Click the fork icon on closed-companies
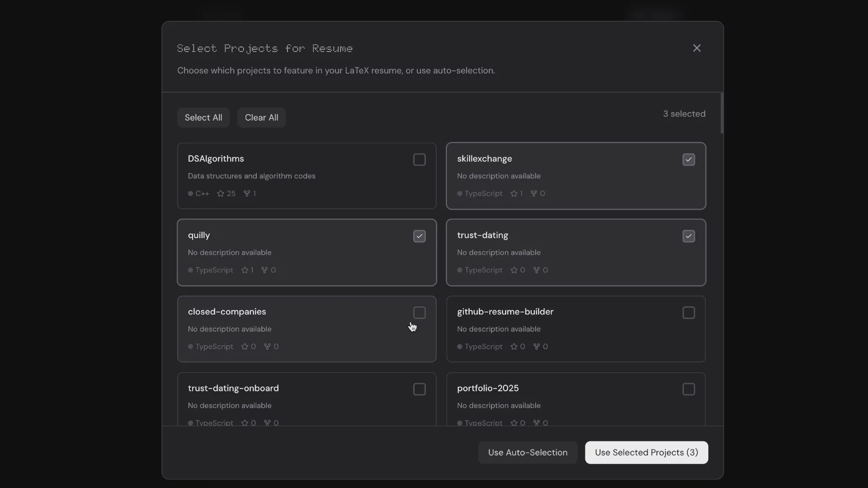Screen dimensions: 868x488 (x=267, y=347)
